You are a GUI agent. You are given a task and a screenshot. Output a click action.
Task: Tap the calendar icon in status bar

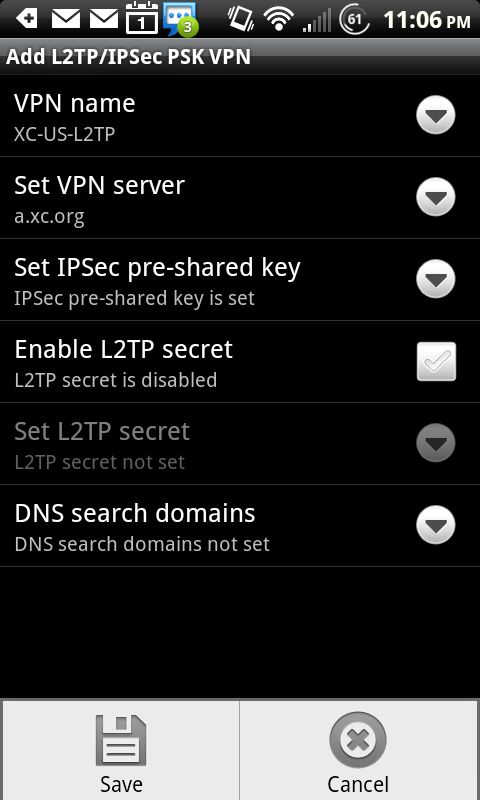[x=142, y=18]
